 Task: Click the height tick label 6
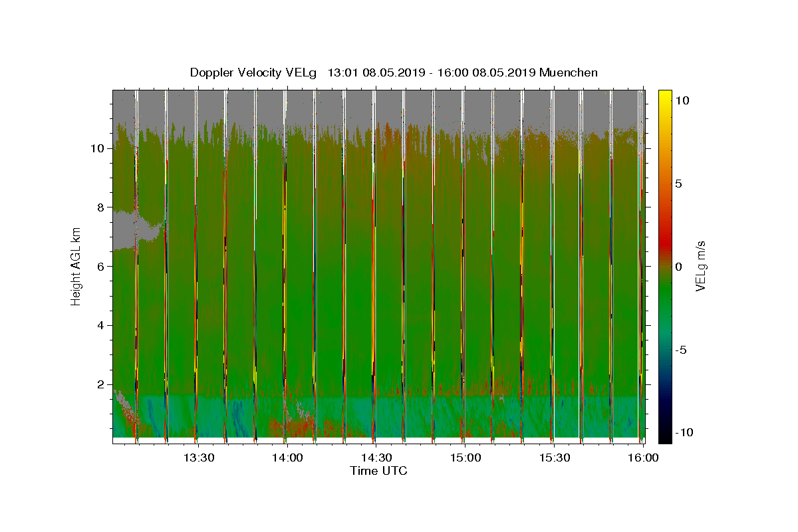coord(101,266)
